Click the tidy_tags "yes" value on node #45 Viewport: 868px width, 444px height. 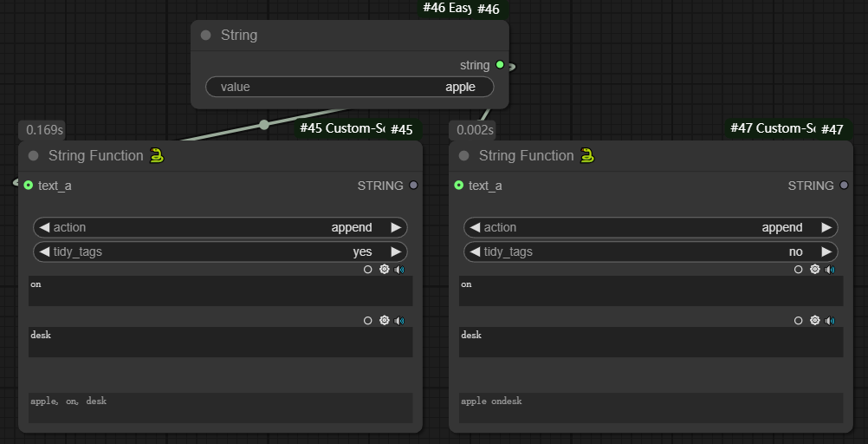tap(362, 251)
